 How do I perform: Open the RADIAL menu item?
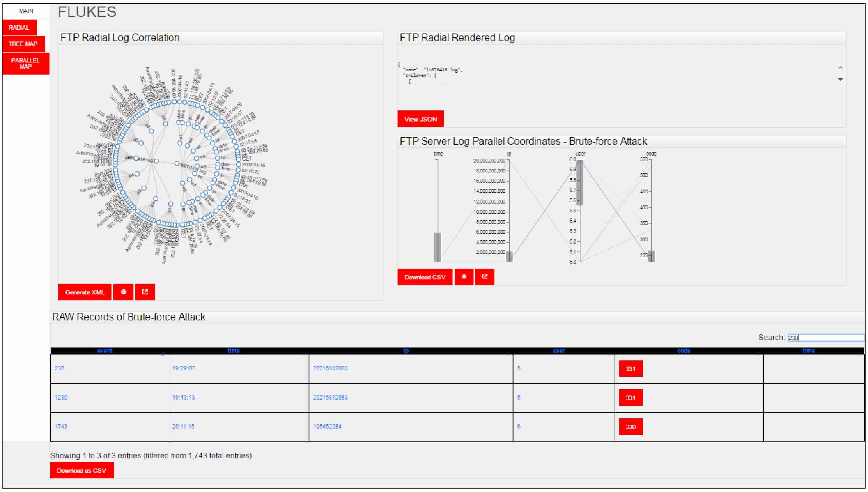coord(19,28)
